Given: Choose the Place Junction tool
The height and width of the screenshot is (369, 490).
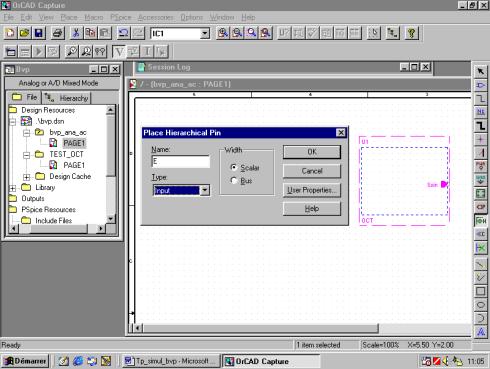Looking at the screenshot, I should click(480, 139).
